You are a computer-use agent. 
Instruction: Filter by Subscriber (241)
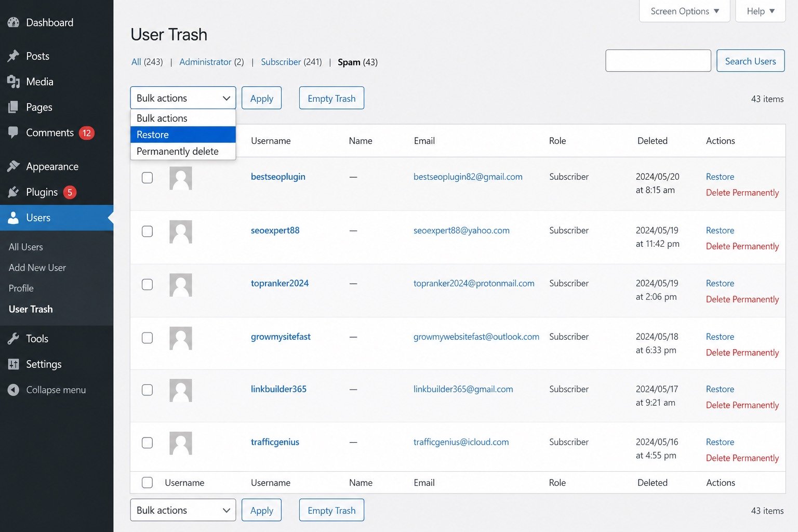[x=291, y=62]
